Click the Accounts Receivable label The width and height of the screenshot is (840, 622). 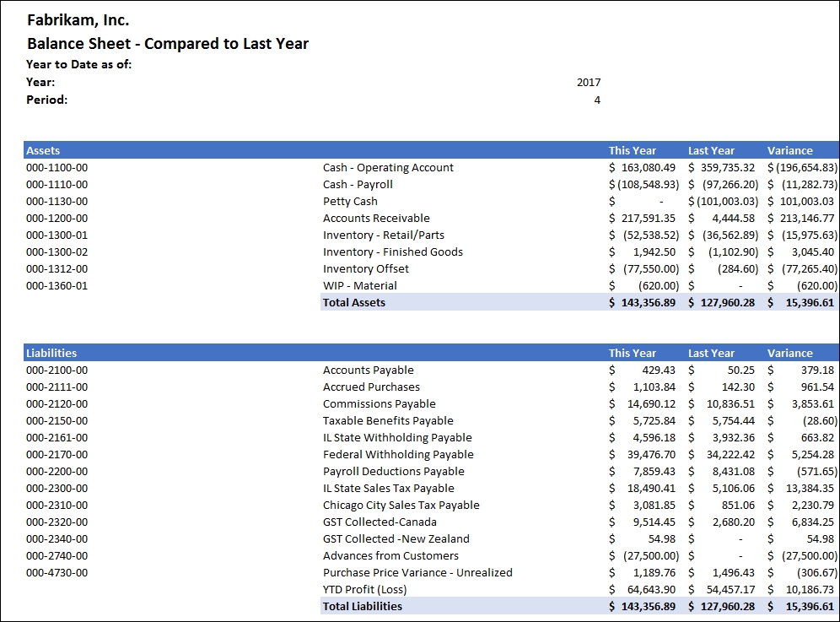[376, 219]
